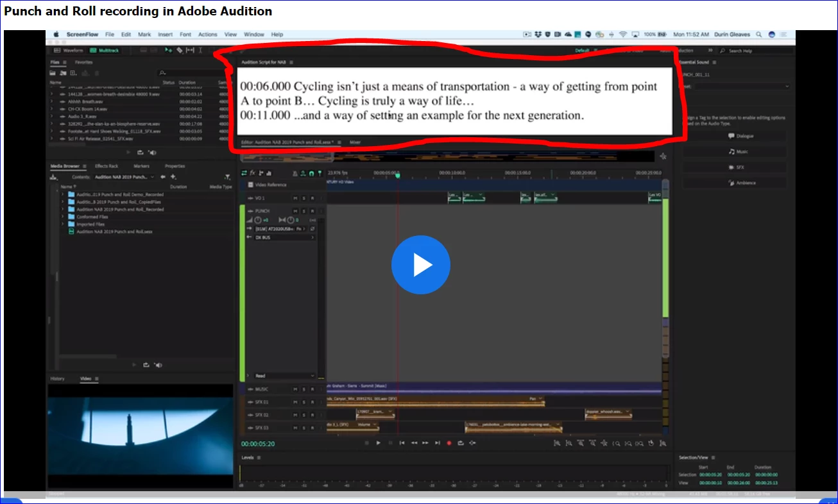Arm the SFX 02 track for record

pos(312,415)
